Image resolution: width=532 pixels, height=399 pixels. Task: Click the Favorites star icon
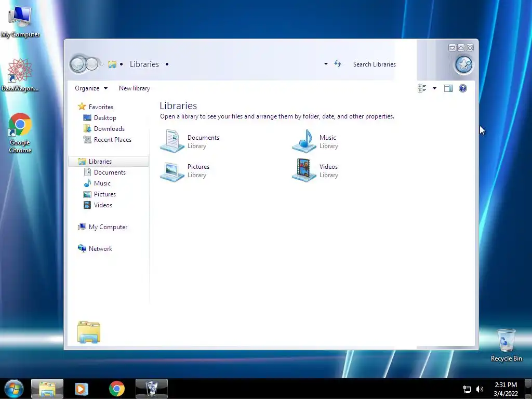(x=82, y=107)
